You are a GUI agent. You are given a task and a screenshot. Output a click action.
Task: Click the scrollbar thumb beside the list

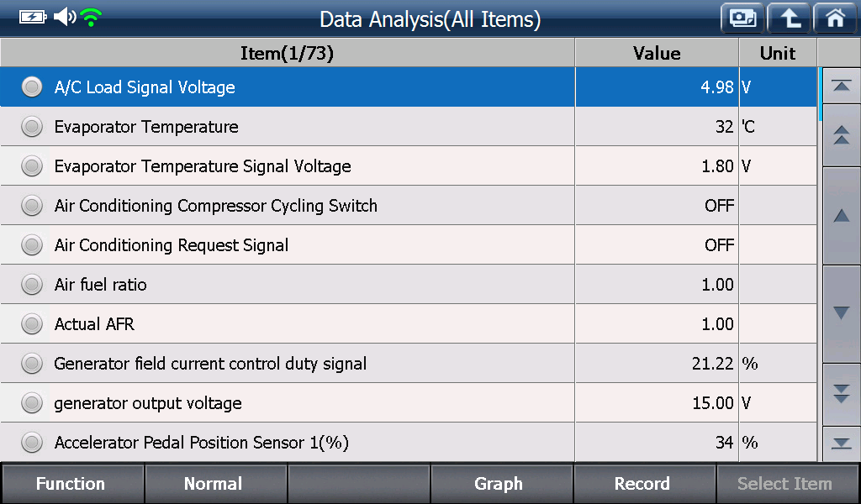(x=820, y=94)
